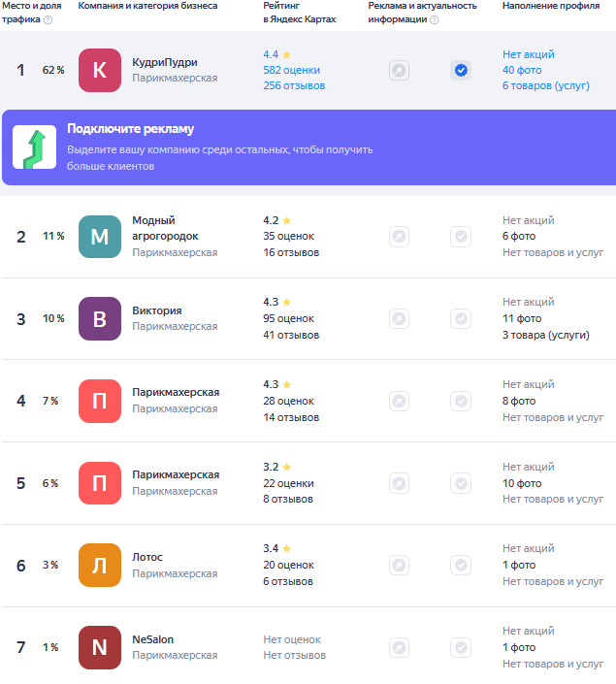This screenshot has height=684, width=616.
Task: Click the company name 'КудриПудри'
Action: click(165, 62)
